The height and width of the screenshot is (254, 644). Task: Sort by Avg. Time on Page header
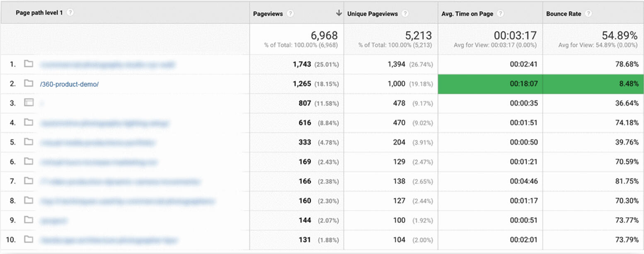[x=467, y=14]
